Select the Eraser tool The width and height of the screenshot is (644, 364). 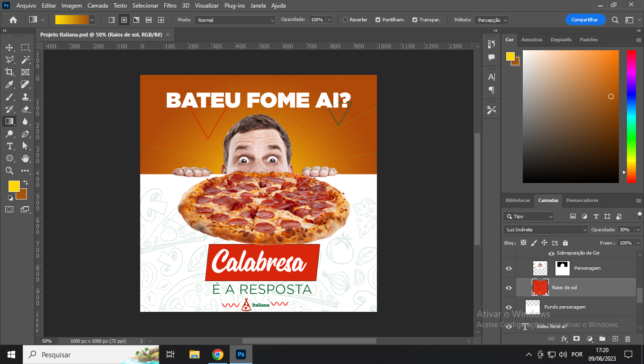[x=25, y=109]
